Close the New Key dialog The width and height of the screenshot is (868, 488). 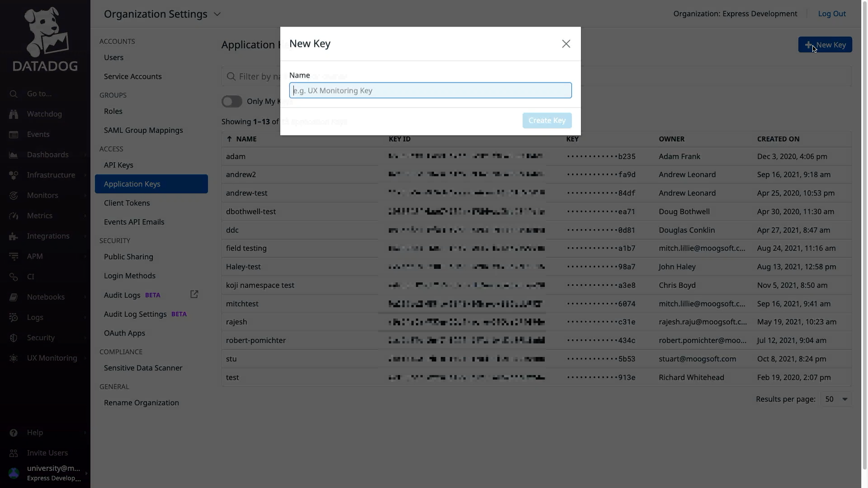pos(566,44)
